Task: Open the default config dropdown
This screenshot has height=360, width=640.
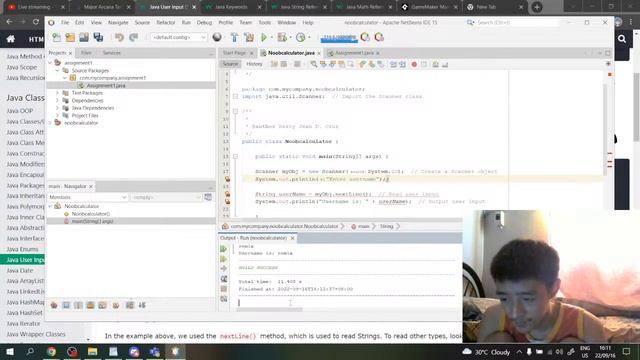Action: point(179,38)
